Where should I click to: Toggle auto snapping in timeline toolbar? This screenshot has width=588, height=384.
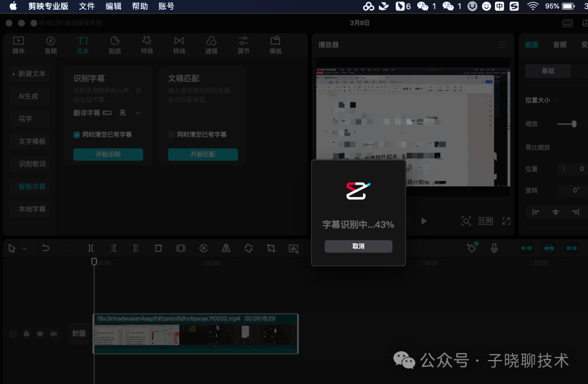pos(549,248)
